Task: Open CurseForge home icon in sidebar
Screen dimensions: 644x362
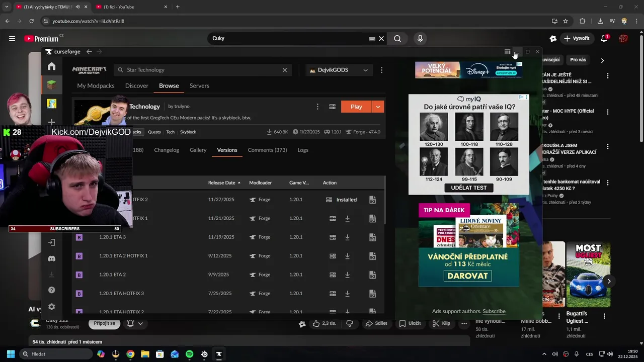Action: pos(51,66)
